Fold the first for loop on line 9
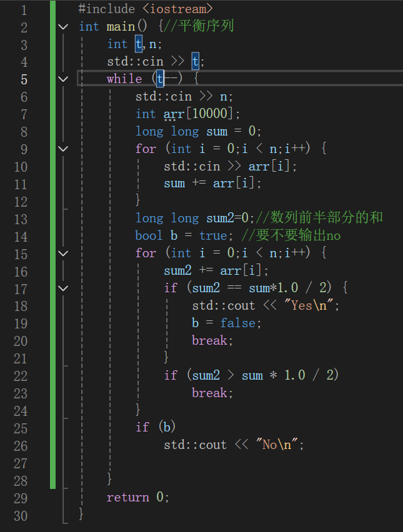 (62, 149)
